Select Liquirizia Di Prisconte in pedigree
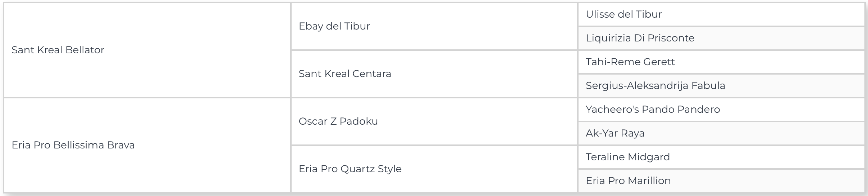868x196 pixels. point(640,38)
